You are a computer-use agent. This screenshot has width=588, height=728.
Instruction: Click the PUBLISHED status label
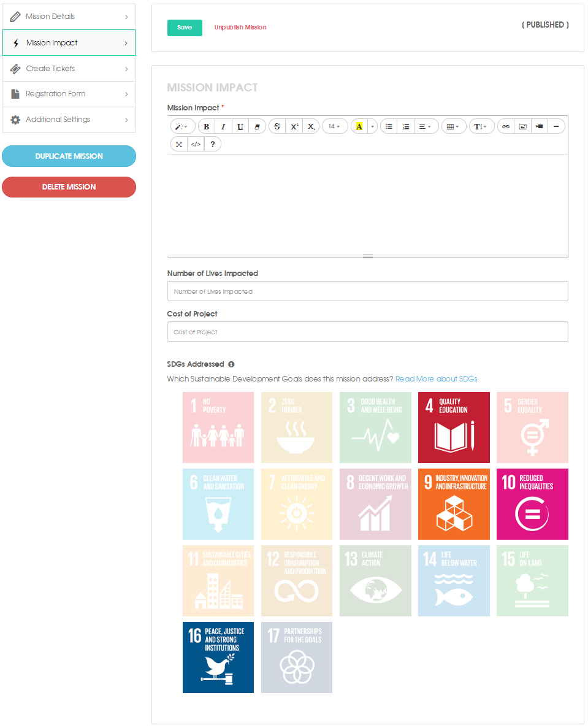coord(545,25)
